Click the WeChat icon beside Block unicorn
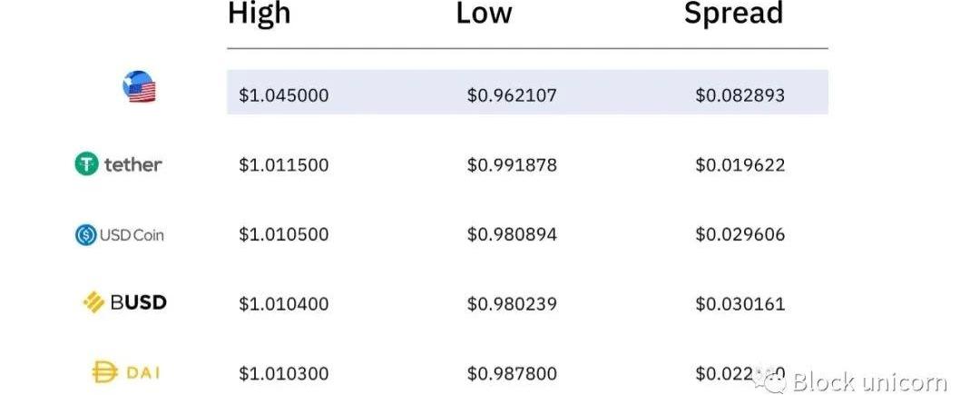Screen dimensions: 980x395 (x=769, y=379)
